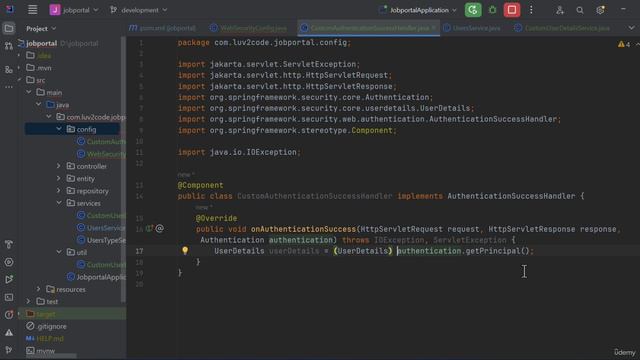Switch to the WebSecurityConfig.java tab
This screenshot has height=360, width=640.
(249, 28)
